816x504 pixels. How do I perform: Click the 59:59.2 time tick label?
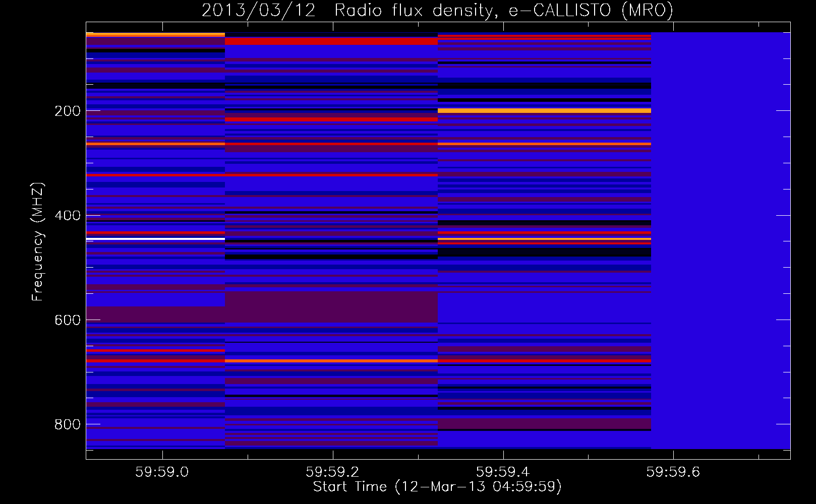tap(332, 472)
